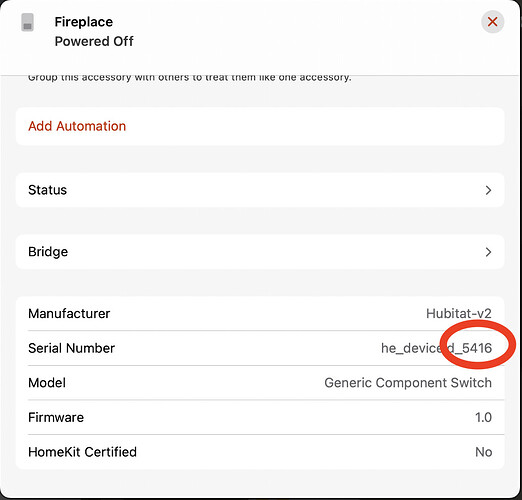Screen dimensions: 522x500
Task: Click the Serial Number label
Action: 71,348
